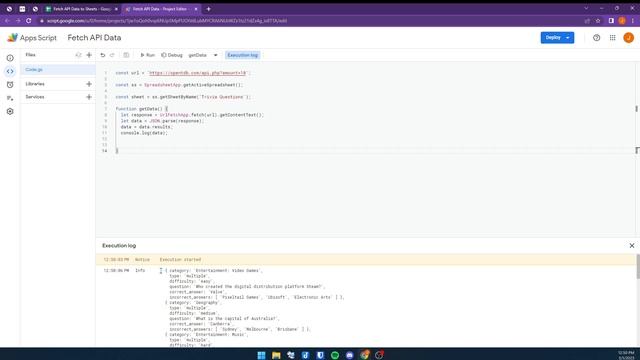
Task: Open the Triggers alarm clock icon
Action: coord(10,85)
